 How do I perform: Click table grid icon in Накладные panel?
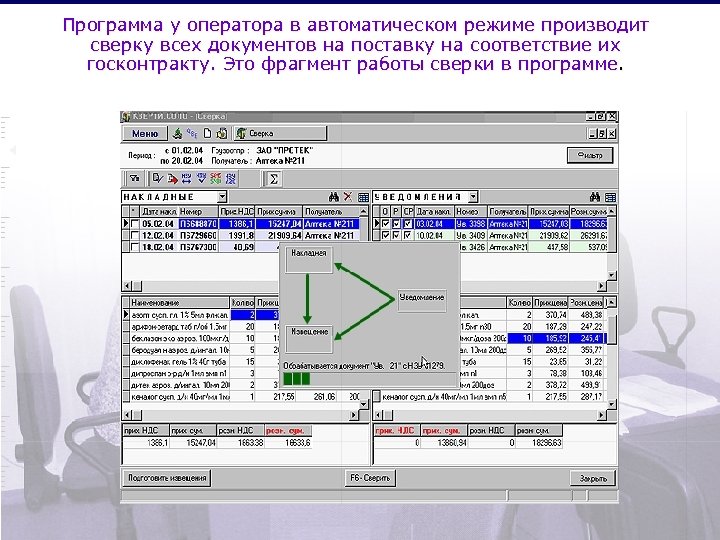[363, 197]
